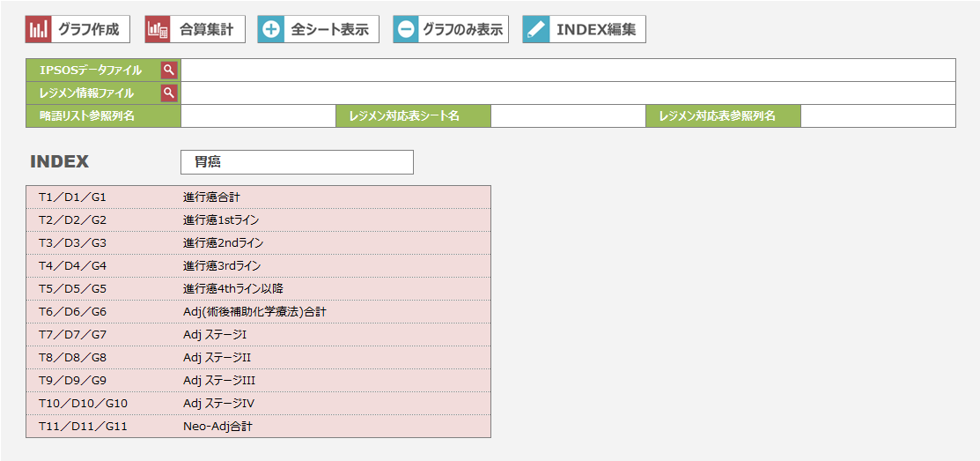This screenshot has height=461, width=980.
Task: Select the レジメン対応表シート名 input cell
Action: [568, 116]
